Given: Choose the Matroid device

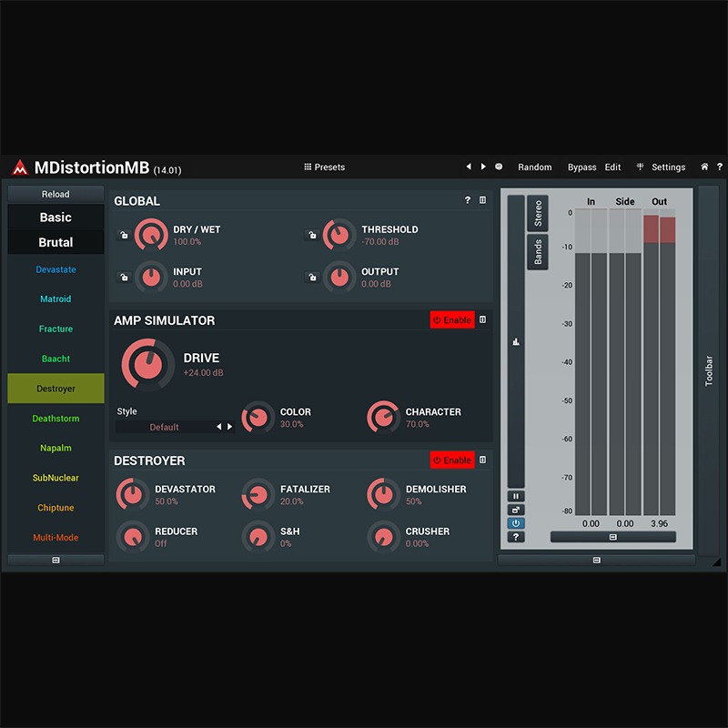Looking at the screenshot, I should pyautogui.click(x=56, y=299).
